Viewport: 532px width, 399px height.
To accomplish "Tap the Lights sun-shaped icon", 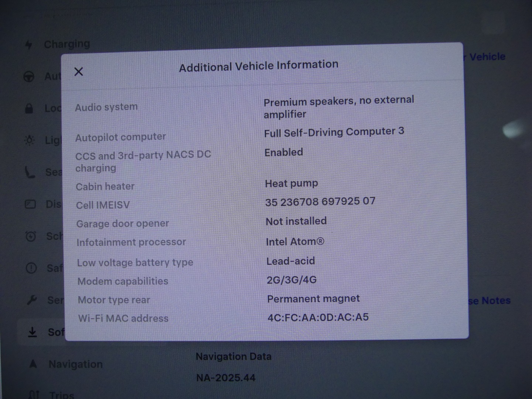I will tap(29, 140).
